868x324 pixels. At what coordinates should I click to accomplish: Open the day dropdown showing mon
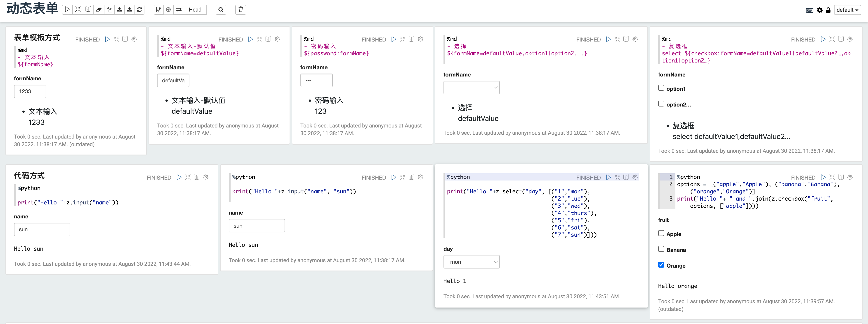pyautogui.click(x=471, y=262)
